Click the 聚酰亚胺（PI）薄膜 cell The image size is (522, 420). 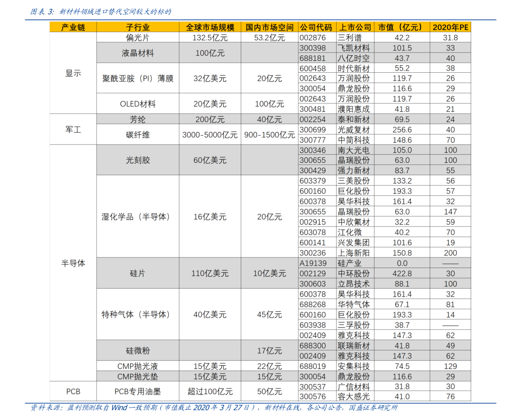pyautogui.click(x=138, y=78)
